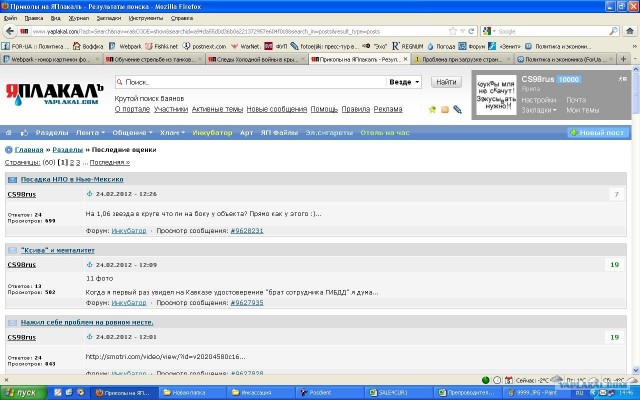The width and height of the screenshot is (640, 400).
Task: Open the Posdient taskbar window
Action: [328, 393]
